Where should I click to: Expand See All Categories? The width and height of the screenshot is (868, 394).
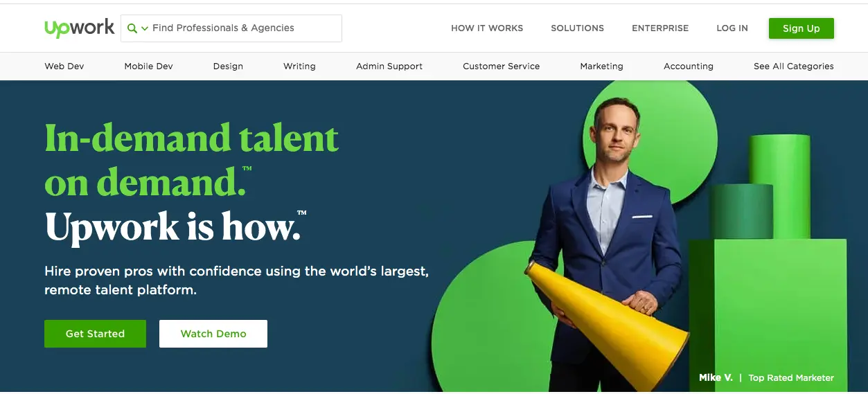click(x=794, y=66)
